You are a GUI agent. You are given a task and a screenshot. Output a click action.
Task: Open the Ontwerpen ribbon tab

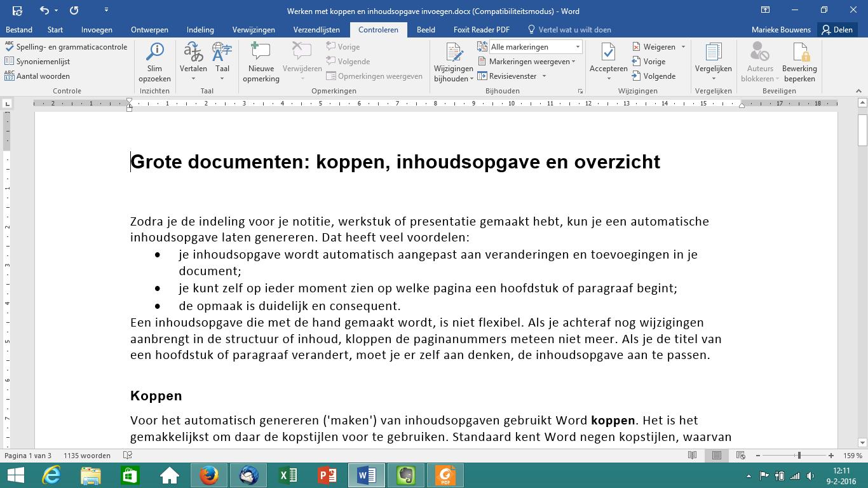tap(149, 29)
